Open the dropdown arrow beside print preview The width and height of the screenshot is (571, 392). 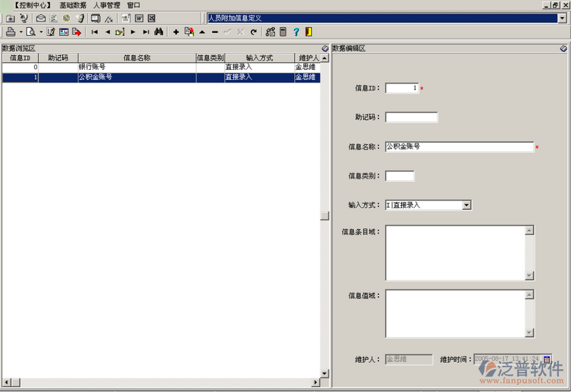(41, 32)
